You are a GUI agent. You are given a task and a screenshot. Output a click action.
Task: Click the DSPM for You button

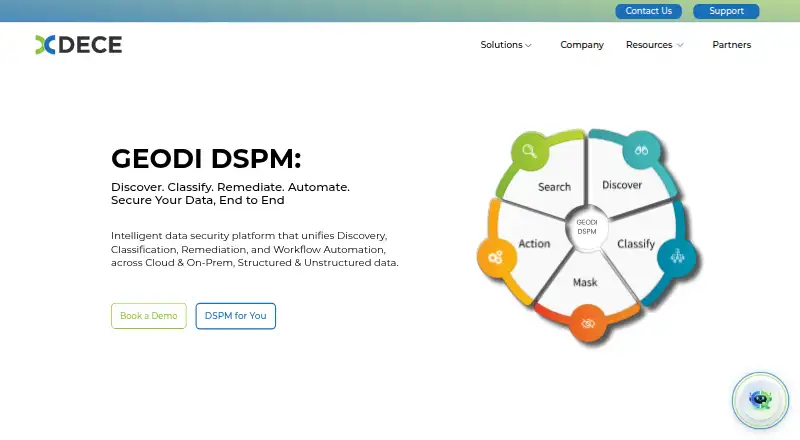click(x=236, y=316)
